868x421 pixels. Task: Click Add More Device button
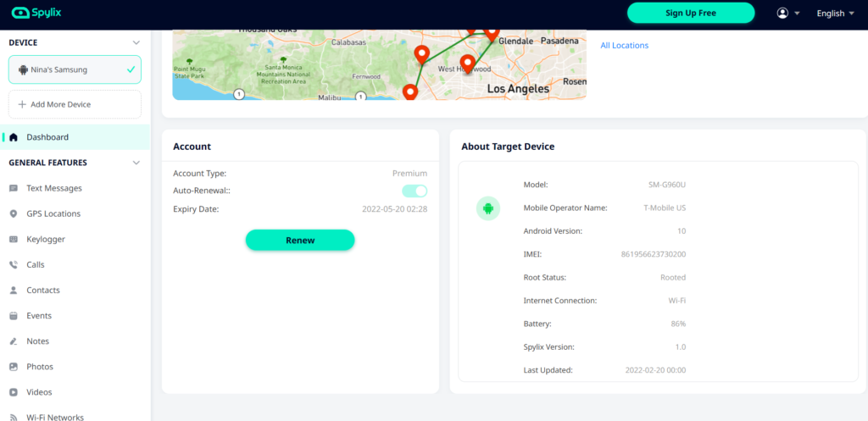point(75,104)
